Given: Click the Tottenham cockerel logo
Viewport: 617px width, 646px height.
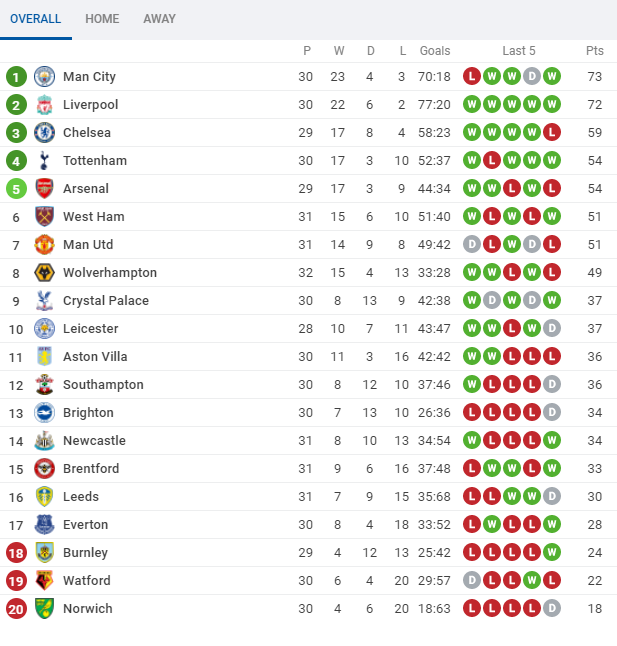Looking at the screenshot, I should pyautogui.click(x=44, y=161).
